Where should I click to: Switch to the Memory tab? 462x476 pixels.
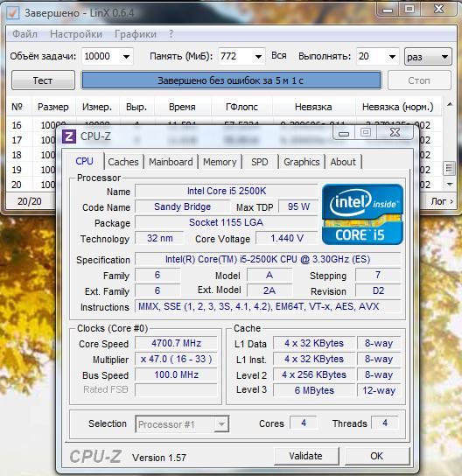coord(220,162)
